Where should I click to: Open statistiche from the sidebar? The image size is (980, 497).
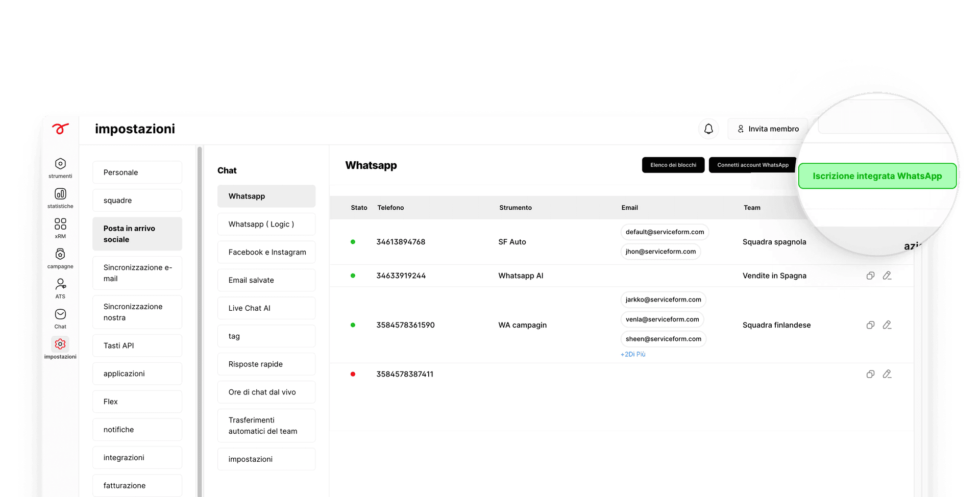coord(60,197)
